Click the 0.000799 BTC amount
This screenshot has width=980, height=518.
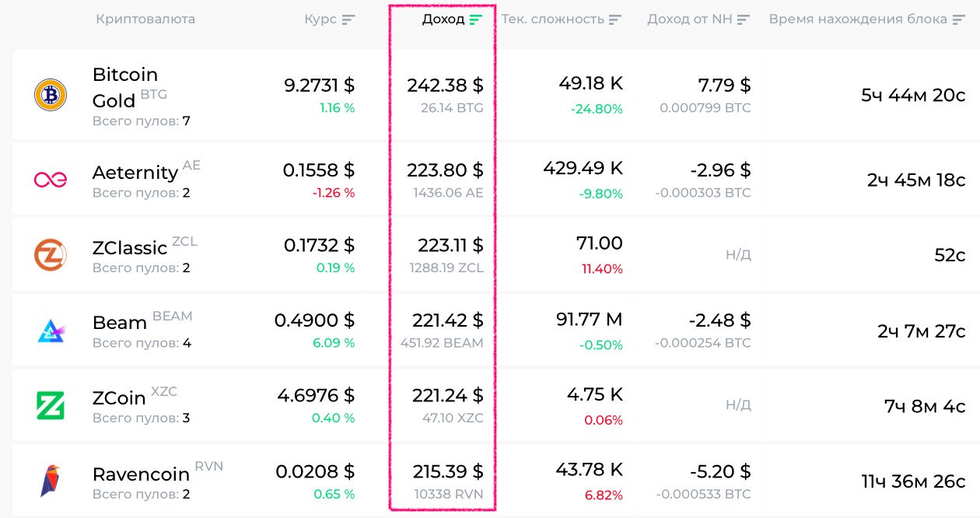705,108
